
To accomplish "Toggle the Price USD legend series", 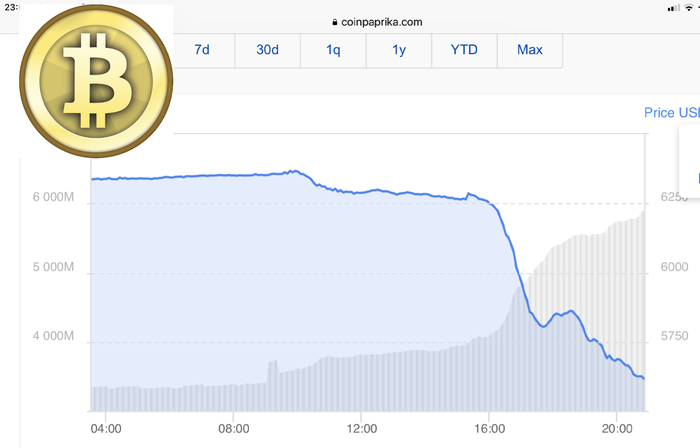I will point(671,113).
